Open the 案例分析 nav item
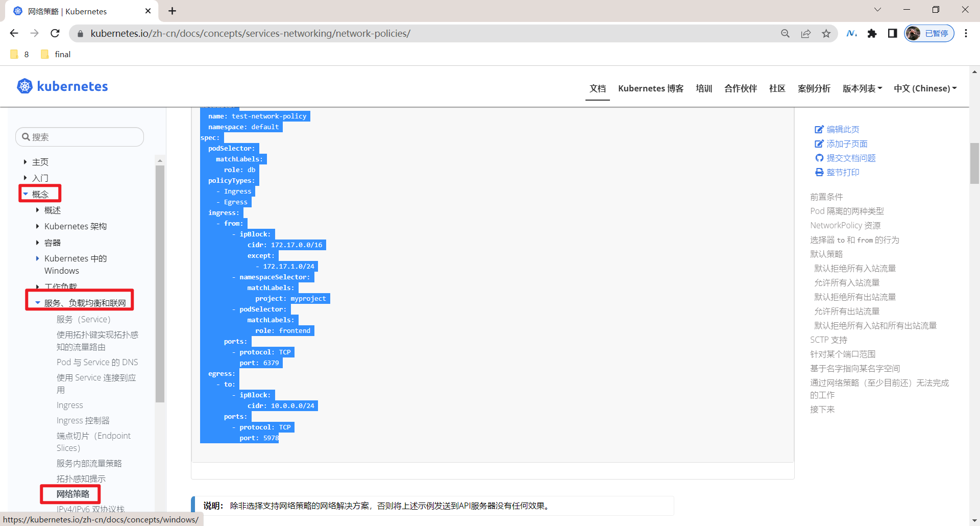980x526 pixels. (814, 88)
